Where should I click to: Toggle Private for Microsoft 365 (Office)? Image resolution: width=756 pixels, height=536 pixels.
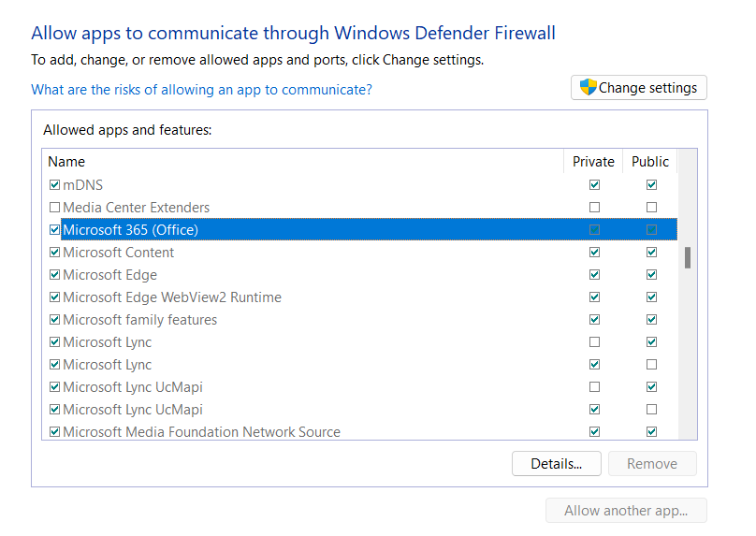[594, 229]
